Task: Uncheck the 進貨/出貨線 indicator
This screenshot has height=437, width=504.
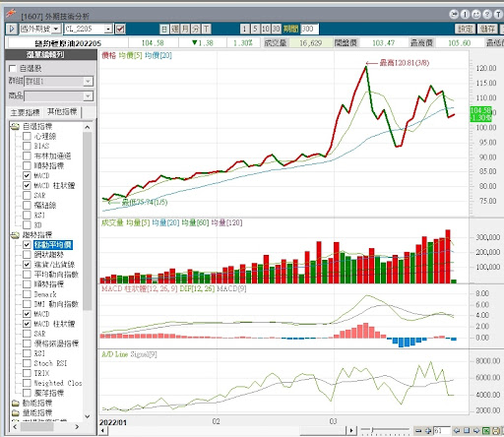Action: tap(27, 265)
